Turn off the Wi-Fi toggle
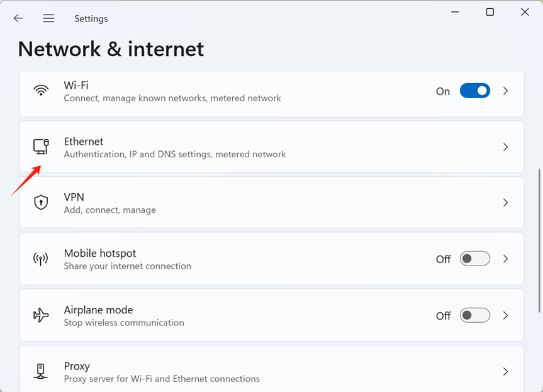The image size is (543, 392). (x=475, y=91)
